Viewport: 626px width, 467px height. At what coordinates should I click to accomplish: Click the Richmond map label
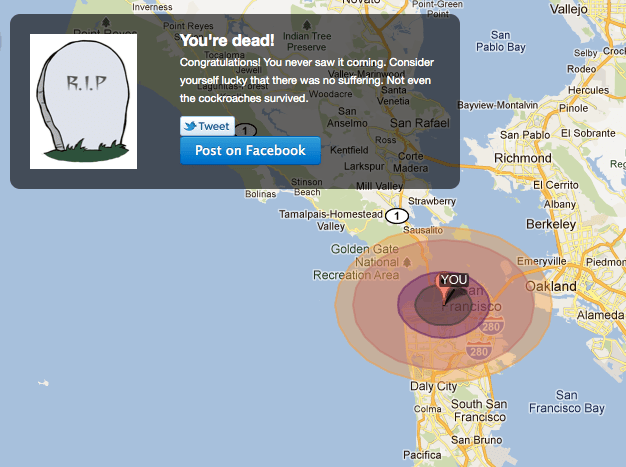pyautogui.click(x=523, y=158)
